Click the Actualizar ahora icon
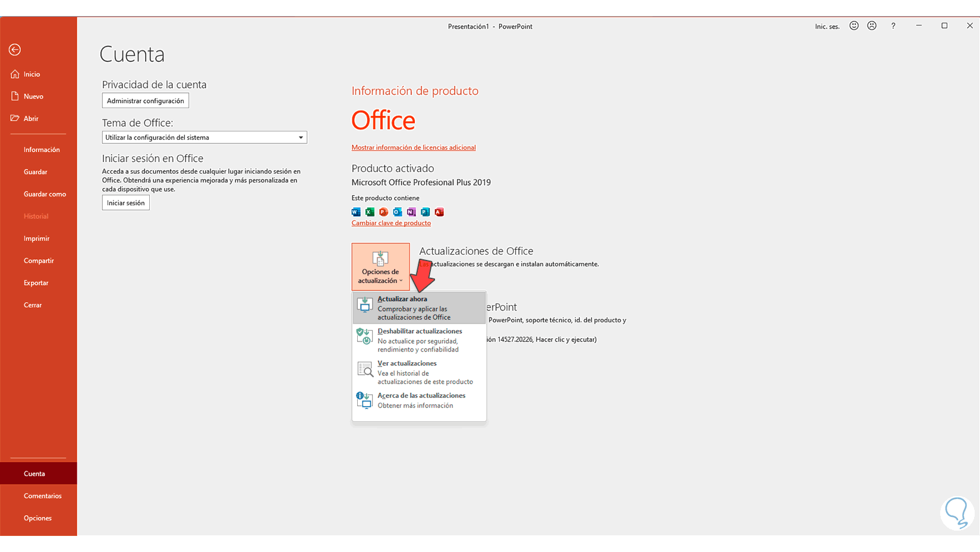 pyautogui.click(x=364, y=305)
